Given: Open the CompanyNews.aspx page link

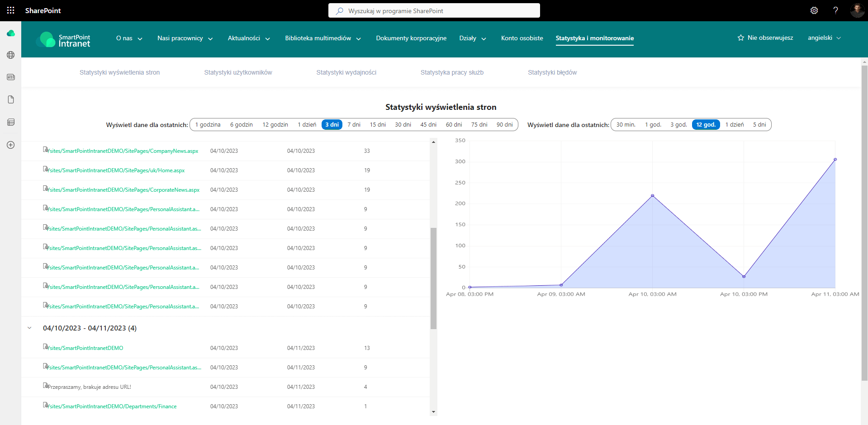Looking at the screenshot, I should (x=123, y=151).
